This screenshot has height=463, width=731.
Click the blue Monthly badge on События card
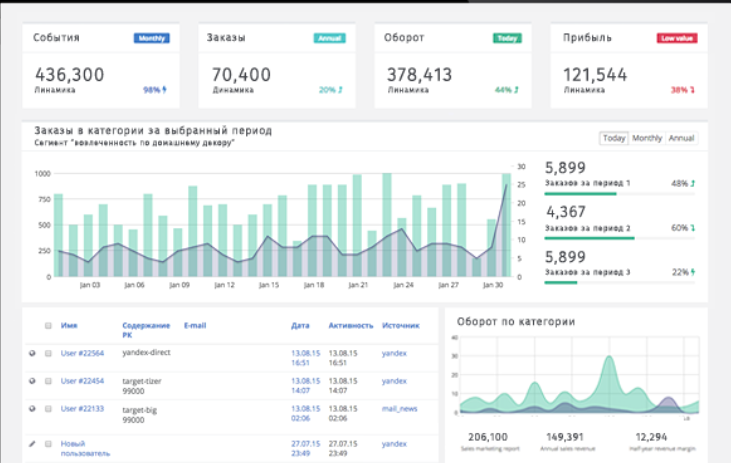(151, 39)
